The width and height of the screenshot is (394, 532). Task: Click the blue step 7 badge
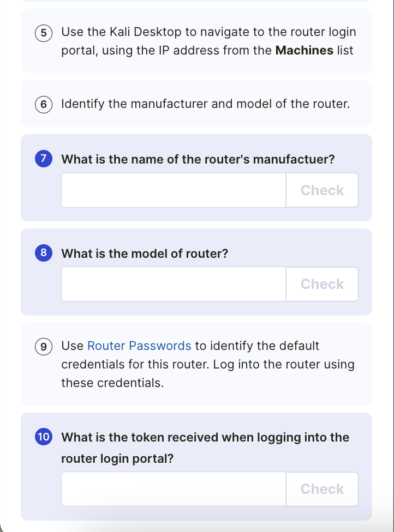[x=44, y=159]
